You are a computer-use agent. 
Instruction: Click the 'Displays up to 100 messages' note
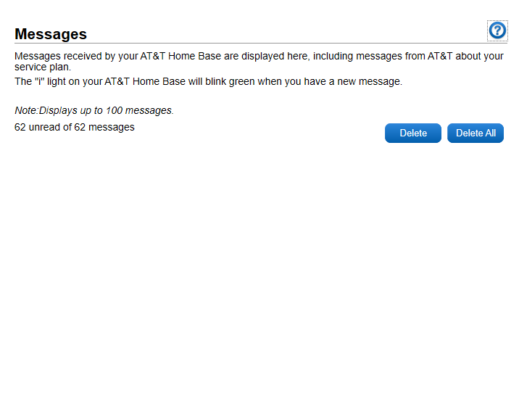click(x=94, y=111)
